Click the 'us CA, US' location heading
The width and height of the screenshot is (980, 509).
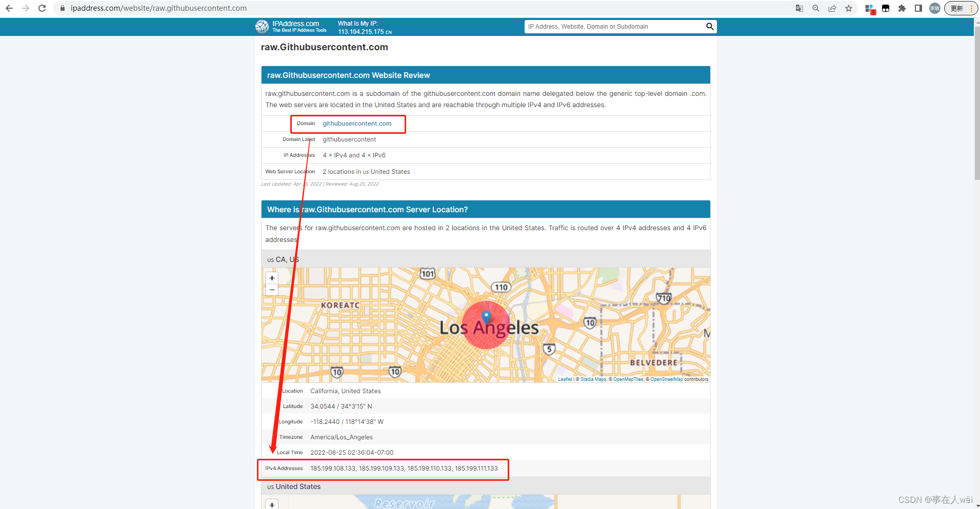coord(283,259)
